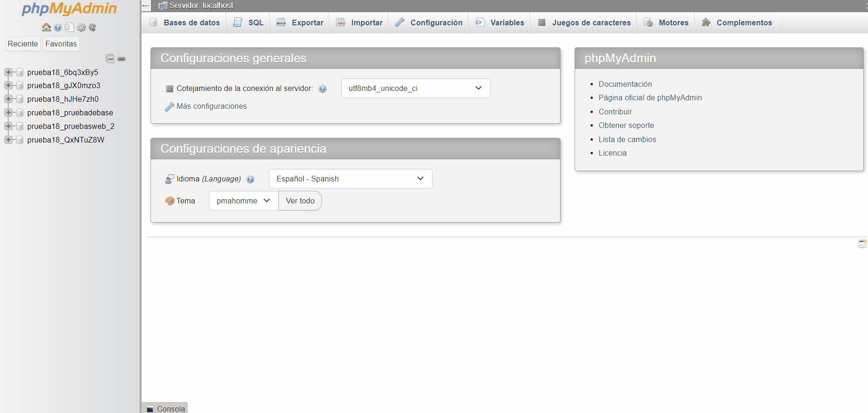Click help icon next to Idioma (Language)
The height and width of the screenshot is (413, 868).
click(x=250, y=179)
